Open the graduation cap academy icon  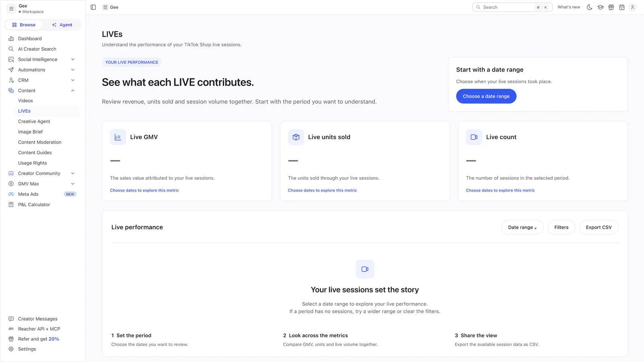(x=601, y=7)
